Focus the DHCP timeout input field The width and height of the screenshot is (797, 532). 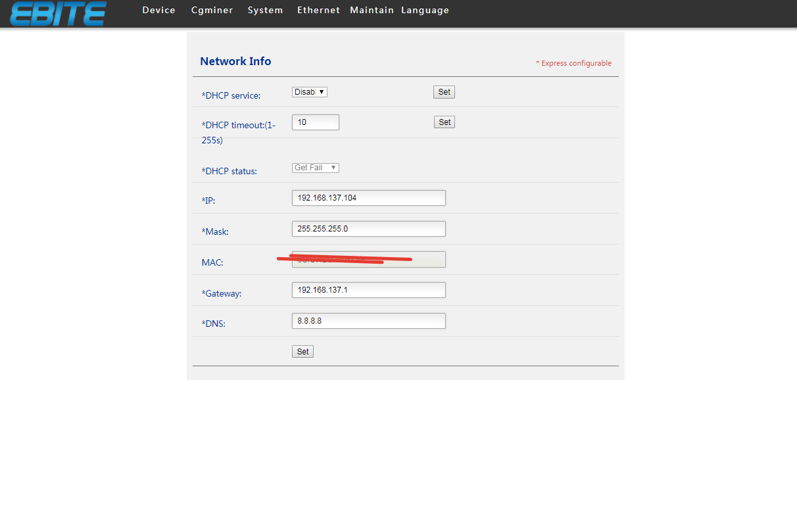click(315, 122)
